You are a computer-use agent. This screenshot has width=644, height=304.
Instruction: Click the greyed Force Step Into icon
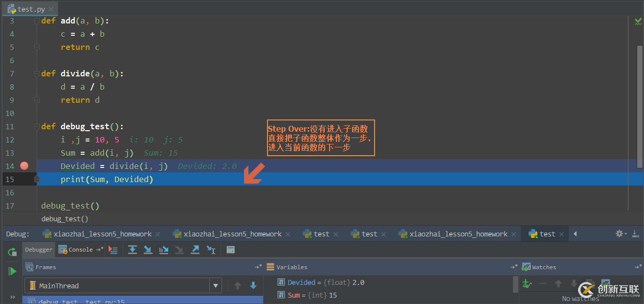coord(179,250)
